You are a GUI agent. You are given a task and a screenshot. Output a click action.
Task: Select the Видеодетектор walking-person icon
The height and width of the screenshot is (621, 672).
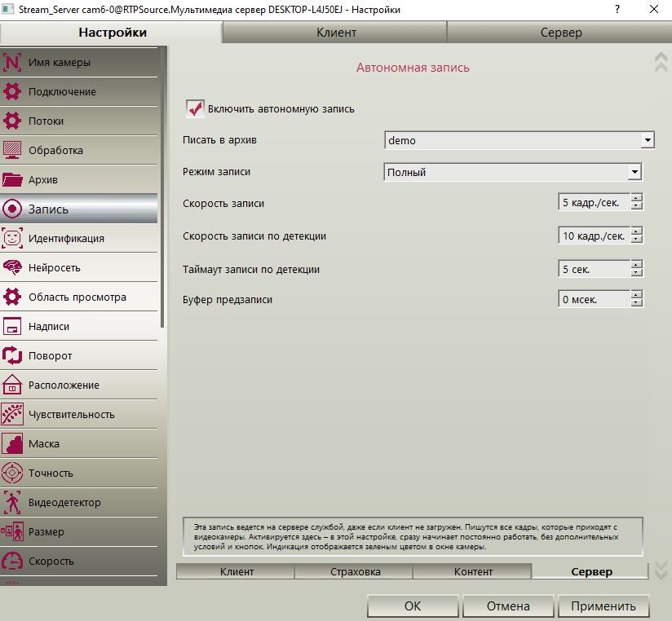(x=12, y=502)
